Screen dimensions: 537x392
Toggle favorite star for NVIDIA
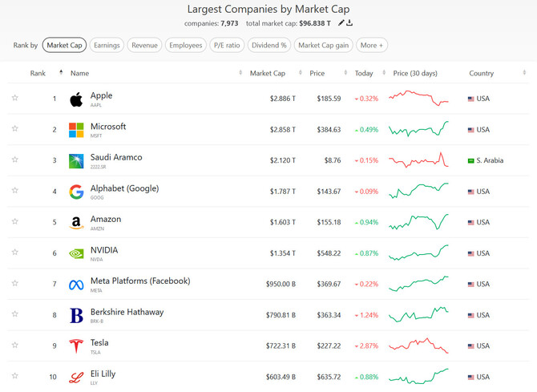point(14,253)
